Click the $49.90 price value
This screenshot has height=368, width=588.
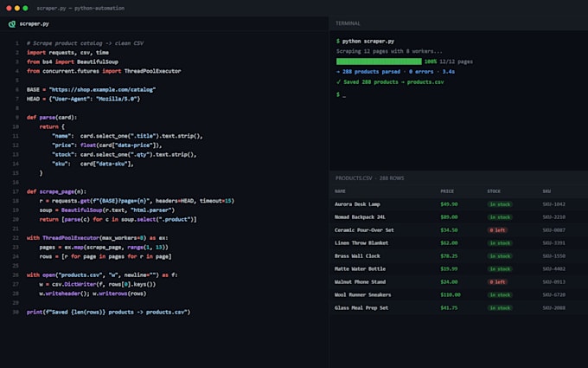tap(449, 204)
